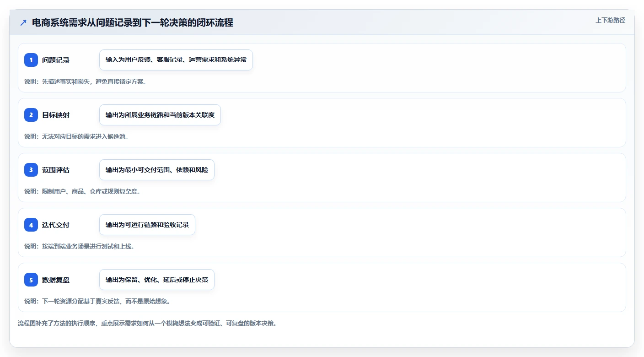644x357 pixels.
Task: Click step number 5 badge
Action: pyautogui.click(x=31, y=280)
